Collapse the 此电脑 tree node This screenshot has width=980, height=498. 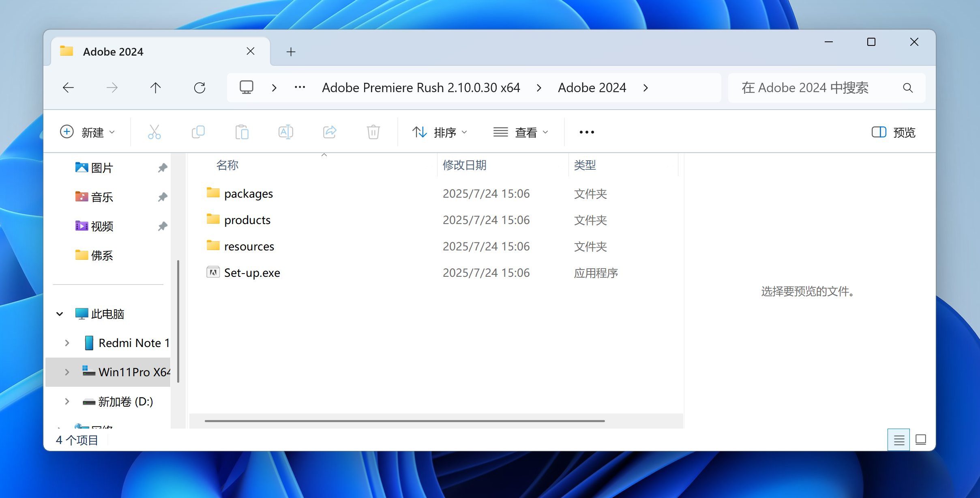coord(60,314)
